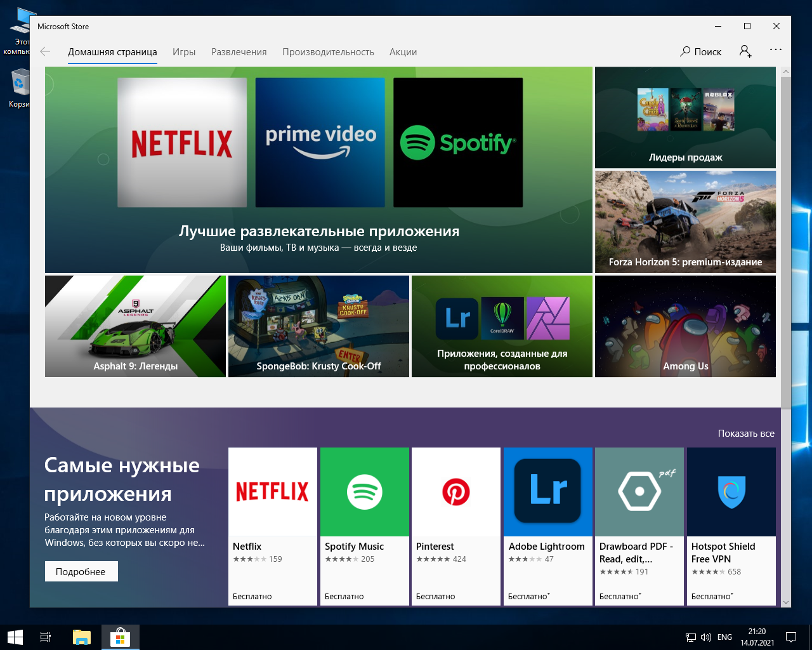This screenshot has width=812, height=650.
Task: Open Hotspot Shield Free VPN tile
Action: 731,526
